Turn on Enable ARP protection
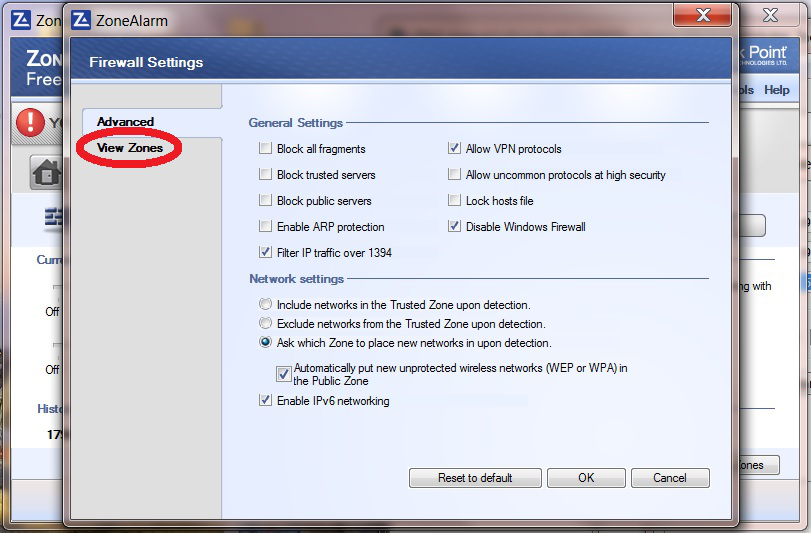This screenshot has width=811, height=533. [x=266, y=227]
